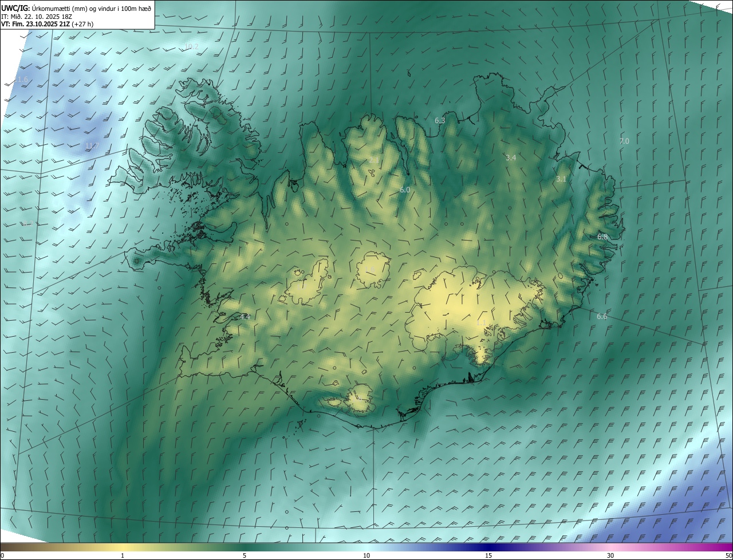Screen dimensions: 733x560
Task: Click the 10.2 value label on the map
Action: [x=192, y=46]
